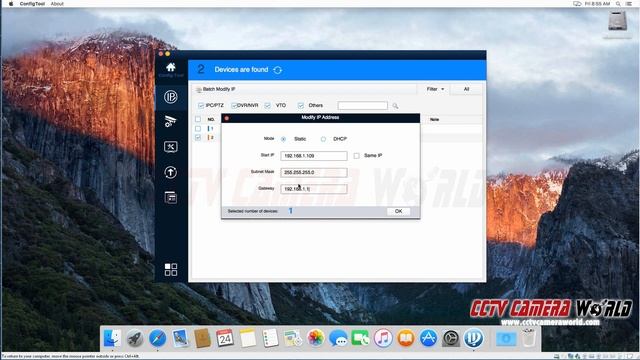Confirm with the OK button

coord(398,211)
